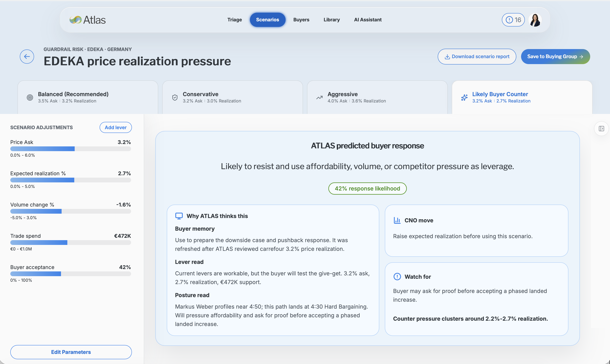Viewport: 610px width, 364px height.
Task: Click the GUARDRAIL RISK · EDEKA · GERMANY breadcrumb
Action: (x=88, y=49)
